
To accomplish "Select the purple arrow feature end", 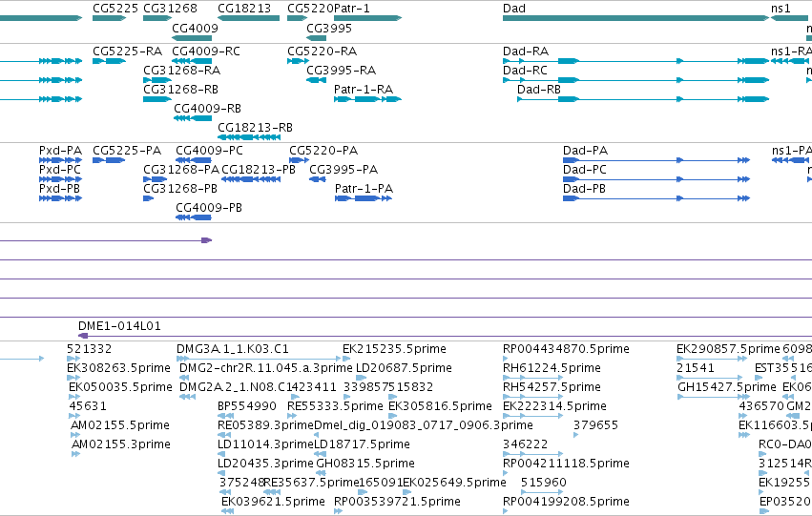I will (x=207, y=240).
